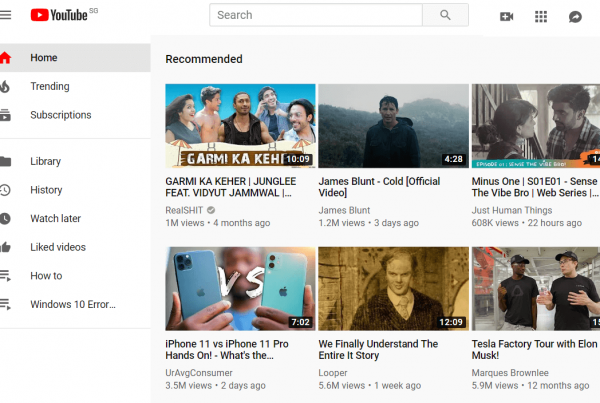The image size is (600, 403).
Task: Click '5.9M views • 12 months ago' text
Action: pyautogui.click(x=530, y=385)
